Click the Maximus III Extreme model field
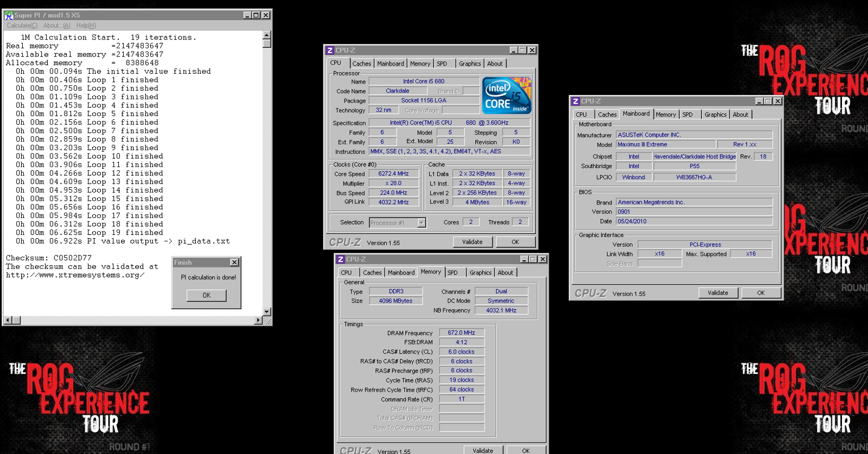868x454 pixels. coord(666,145)
